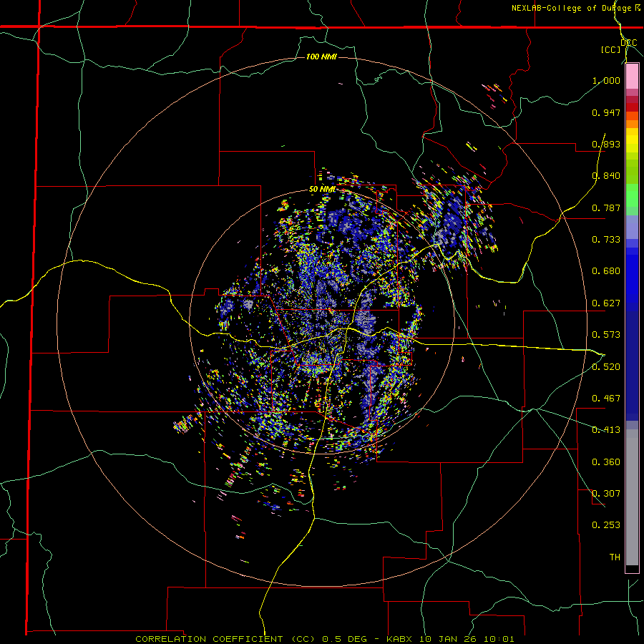Click the 0.520 color scale value
Image resolution: width=644 pixels, height=644 pixels.
coord(606,367)
